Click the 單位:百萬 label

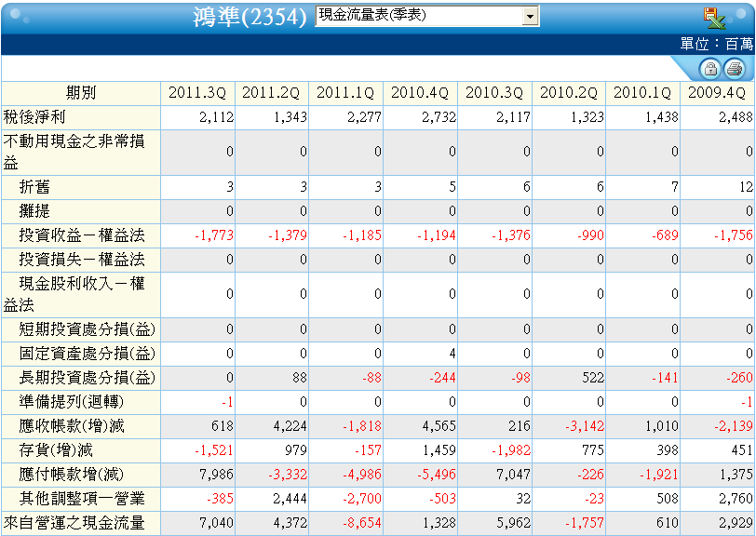(717, 45)
